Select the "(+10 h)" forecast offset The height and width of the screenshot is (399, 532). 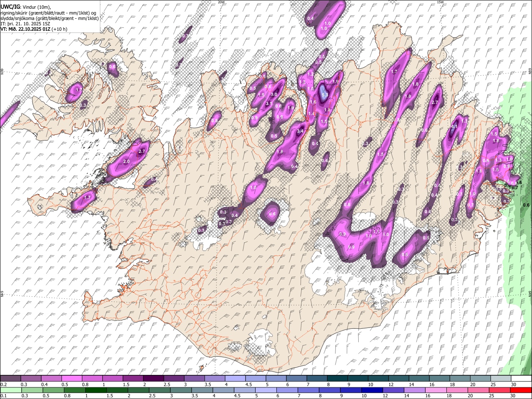click(x=59, y=29)
